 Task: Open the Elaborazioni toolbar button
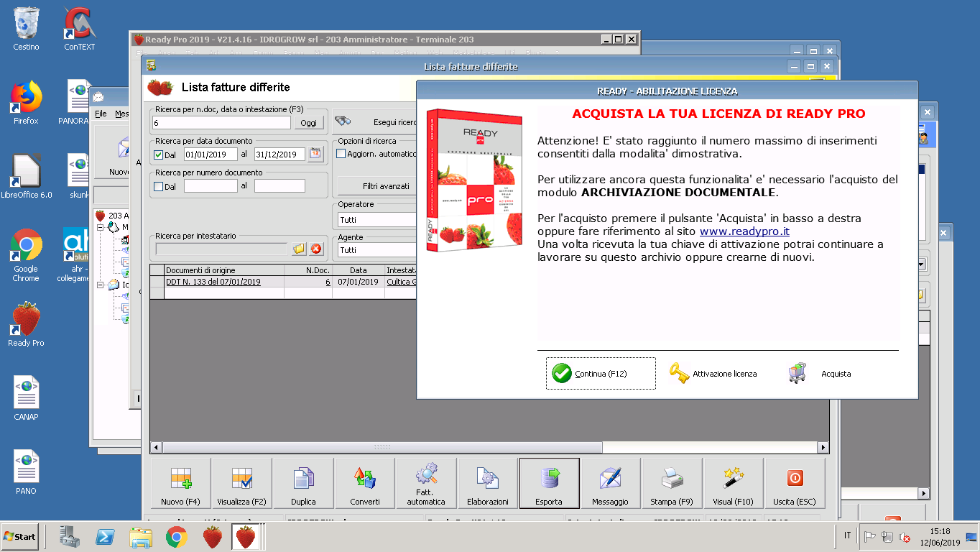(x=488, y=484)
